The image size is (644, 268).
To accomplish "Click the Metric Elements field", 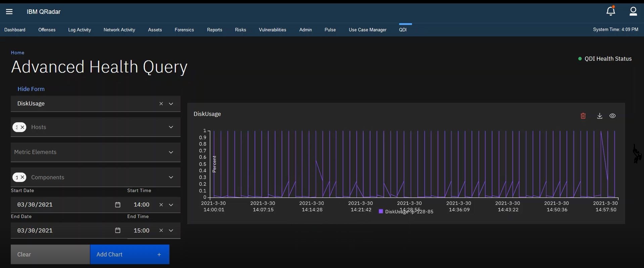I will tap(96, 152).
